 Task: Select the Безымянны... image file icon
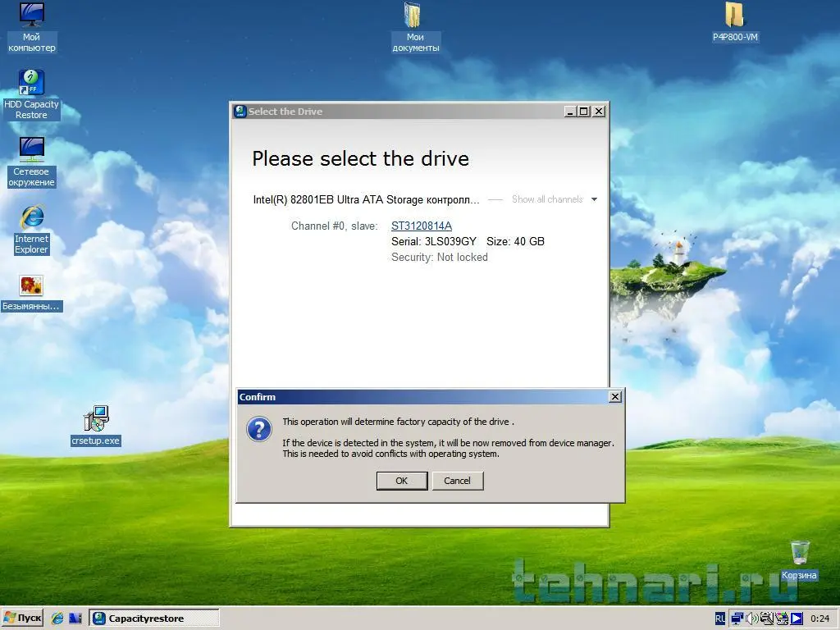(x=32, y=293)
